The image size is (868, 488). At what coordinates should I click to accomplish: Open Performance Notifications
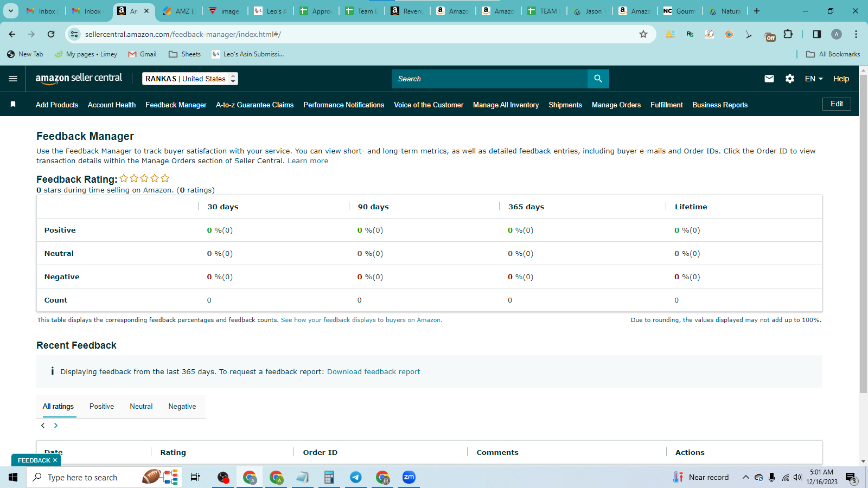pyautogui.click(x=344, y=105)
